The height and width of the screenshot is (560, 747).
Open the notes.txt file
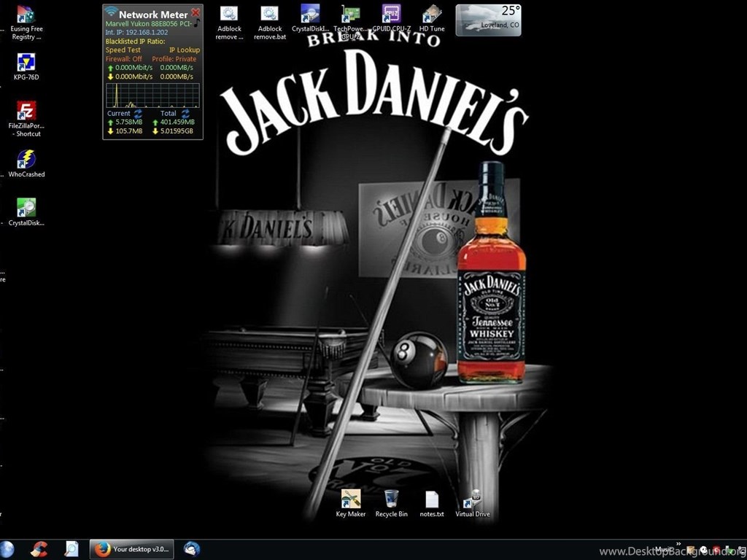tap(432, 499)
